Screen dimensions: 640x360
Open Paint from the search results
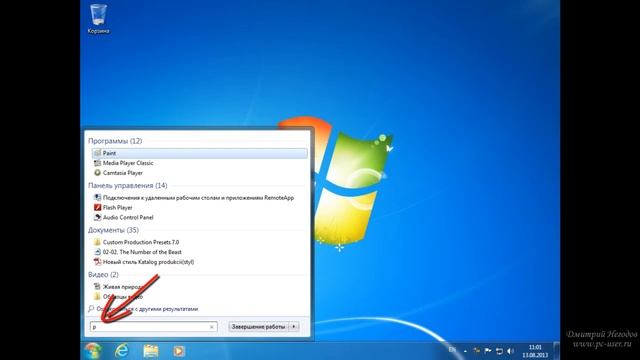click(x=200, y=153)
